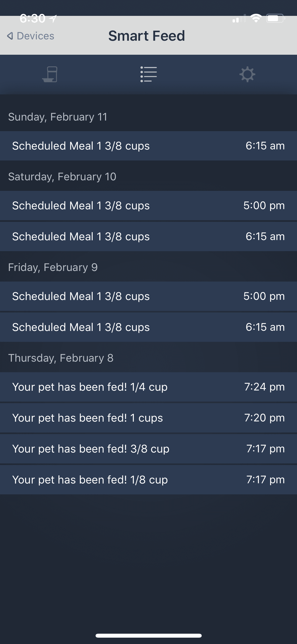Tap the Wi-Fi status icon
The width and height of the screenshot is (297, 644).
[256, 19]
